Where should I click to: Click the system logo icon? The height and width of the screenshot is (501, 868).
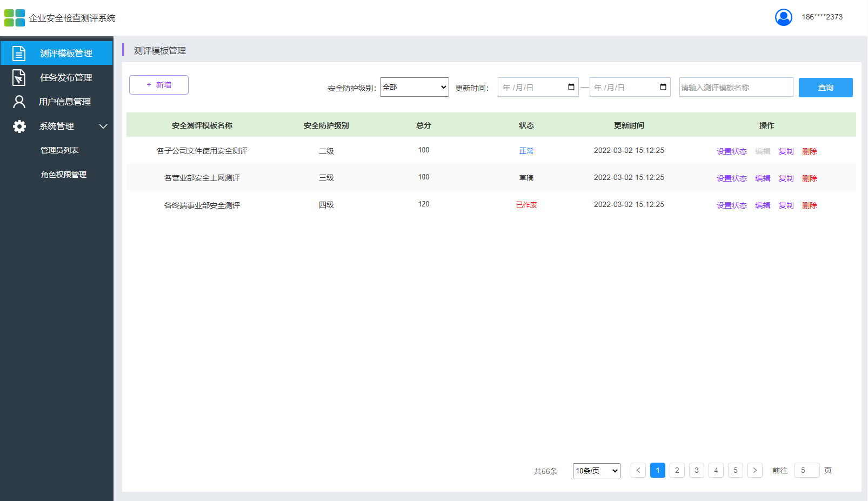pyautogui.click(x=15, y=18)
